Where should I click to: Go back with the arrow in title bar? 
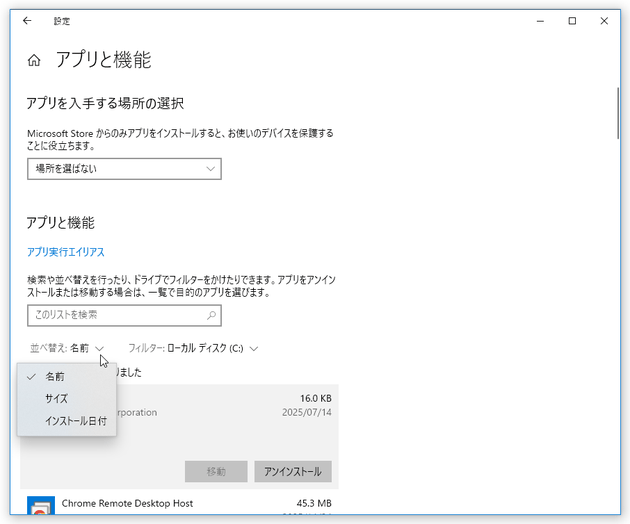(27, 21)
